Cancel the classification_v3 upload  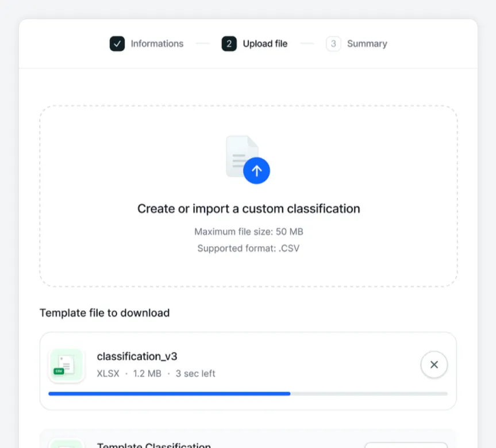pyautogui.click(x=434, y=365)
